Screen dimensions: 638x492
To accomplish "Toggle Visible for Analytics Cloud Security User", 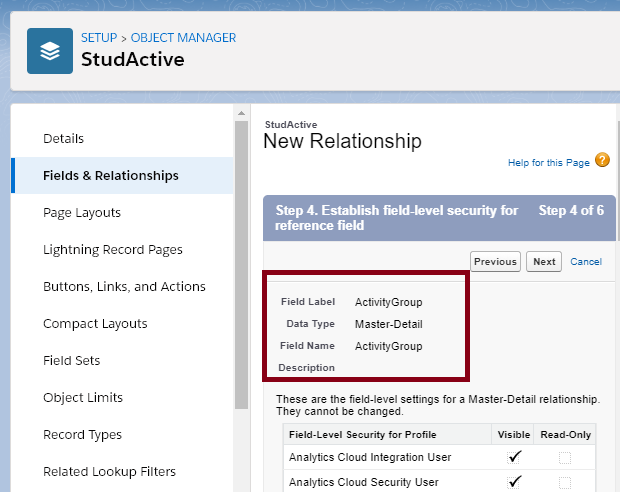I will tap(514, 482).
